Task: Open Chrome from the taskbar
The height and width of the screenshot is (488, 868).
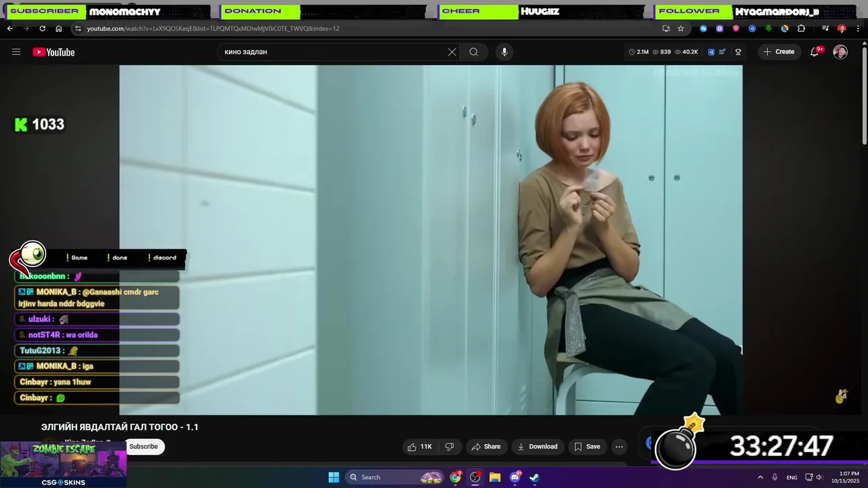Action: 455,477
